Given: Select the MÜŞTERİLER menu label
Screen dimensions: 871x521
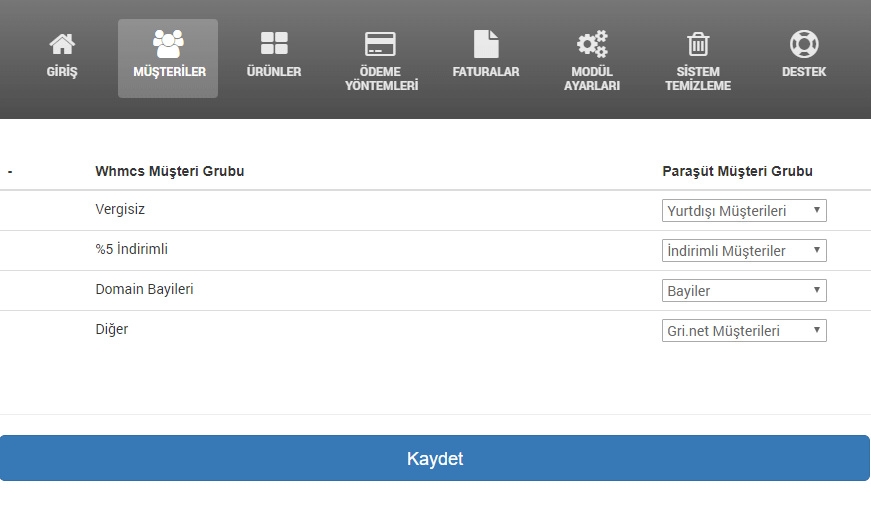Looking at the screenshot, I should tap(169, 72).
